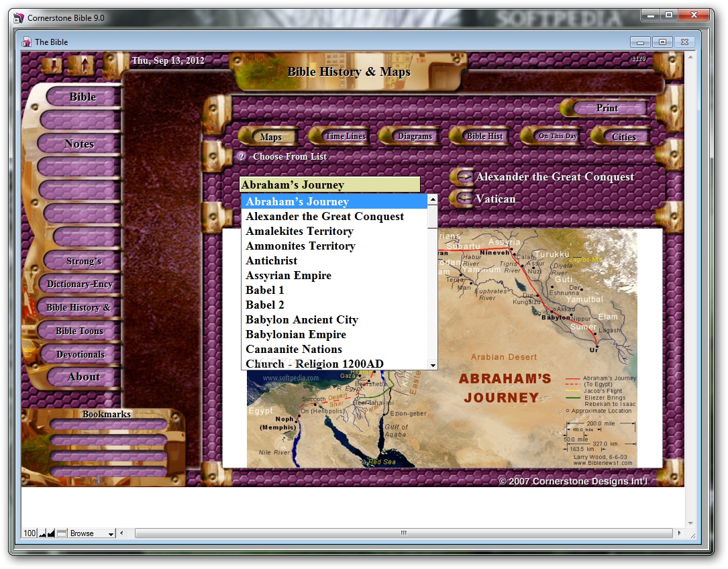Select Babylonian Empire in the list
Viewport: 728px width, 569px height.
pos(334,334)
